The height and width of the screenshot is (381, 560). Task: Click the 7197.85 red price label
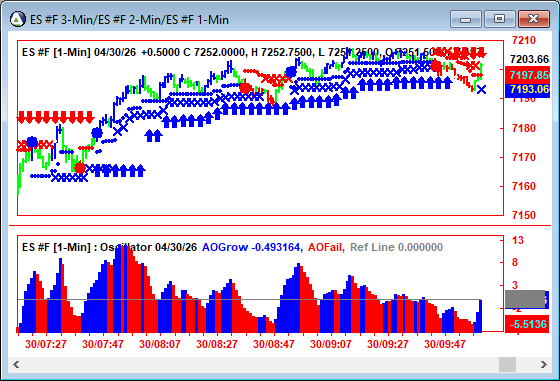(x=528, y=75)
